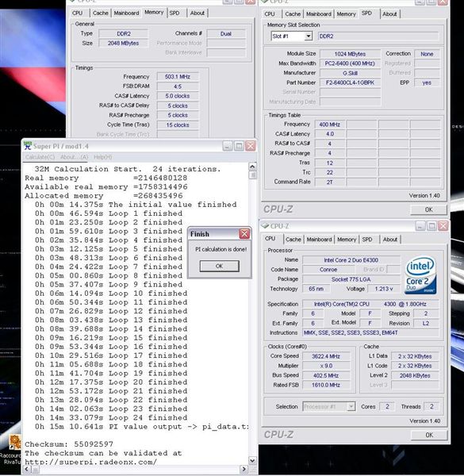Open the Calculate menu in Super PI
Screen dimensions: 464x476
tap(40, 157)
